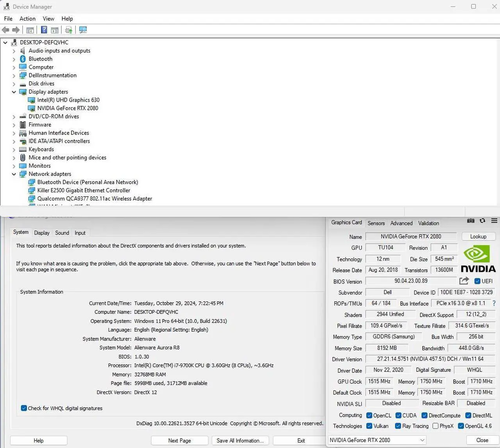Switch to the Validation tab in GPU-Z
500x448 pixels.
pyautogui.click(x=429, y=223)
